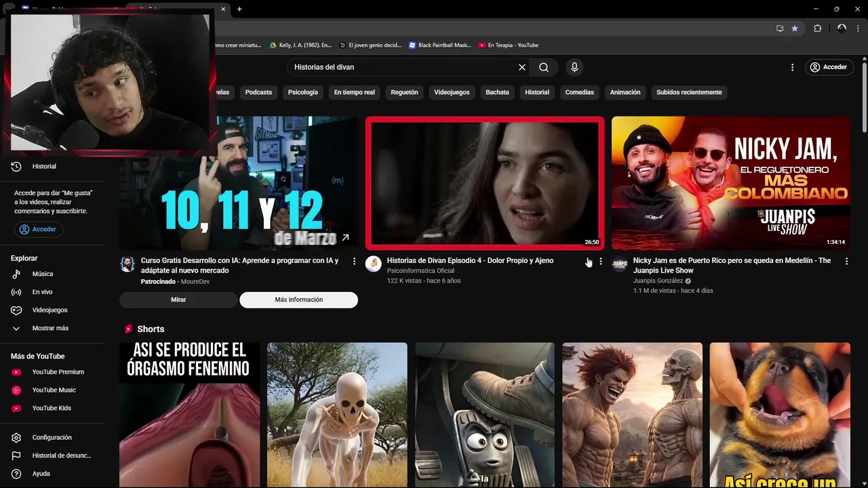
Task: Click the Juanpis González channel avatar
Action: pyautogui.click(x=619, y=264)
